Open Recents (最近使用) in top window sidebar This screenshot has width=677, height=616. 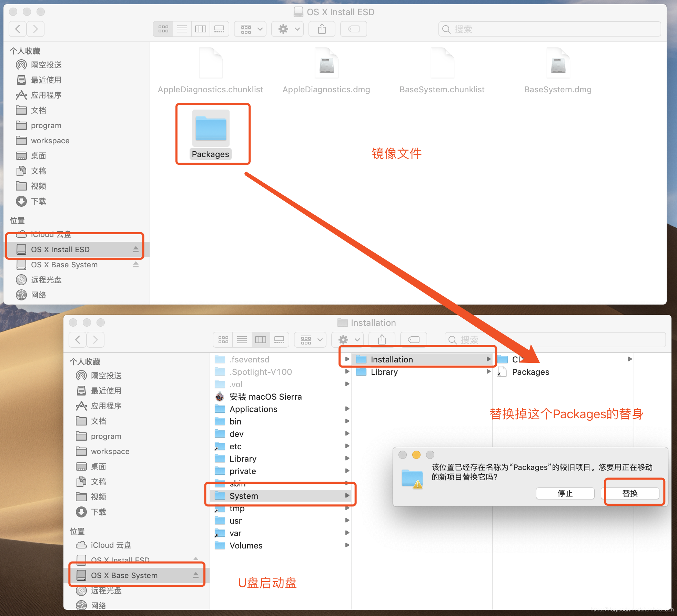pos(46,80)
